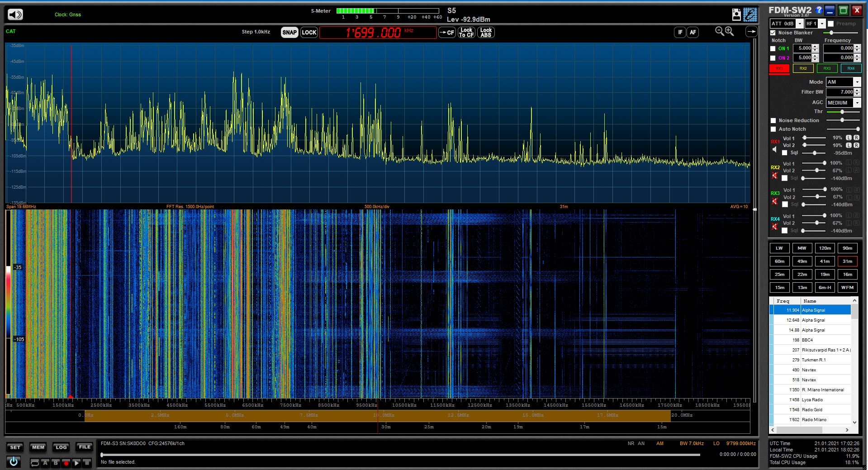Open the AGC MEDIUM dropdown

click(x=856, y=103)
